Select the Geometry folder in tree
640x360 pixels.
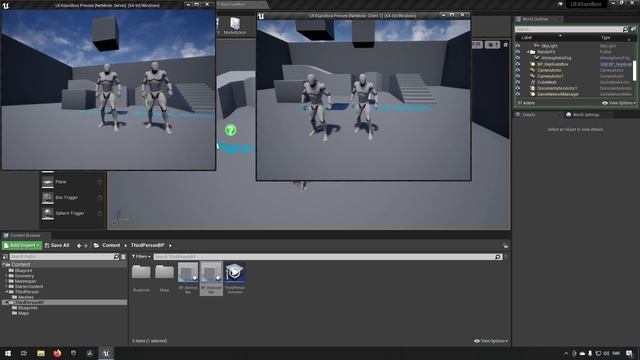(x=21, y=276)
